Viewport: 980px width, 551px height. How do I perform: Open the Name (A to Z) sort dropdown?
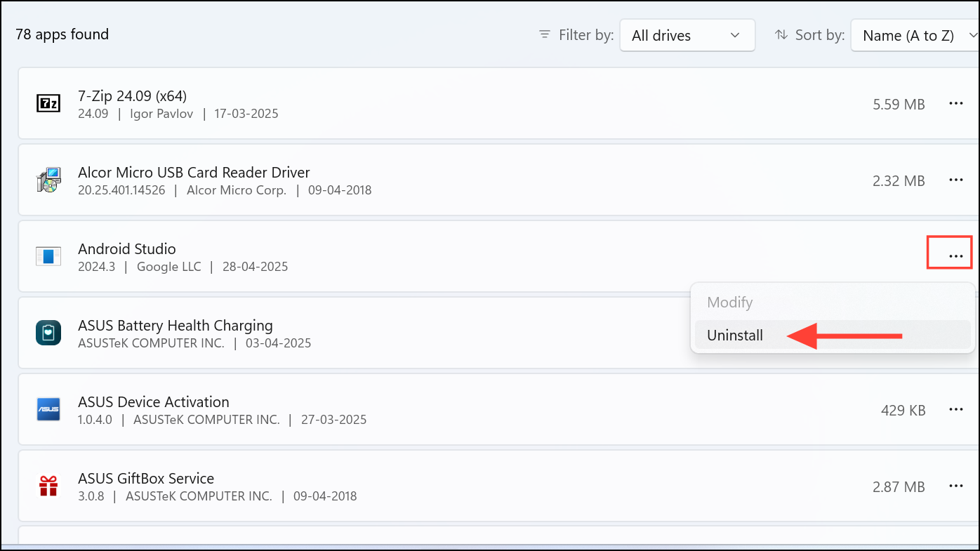915,35
